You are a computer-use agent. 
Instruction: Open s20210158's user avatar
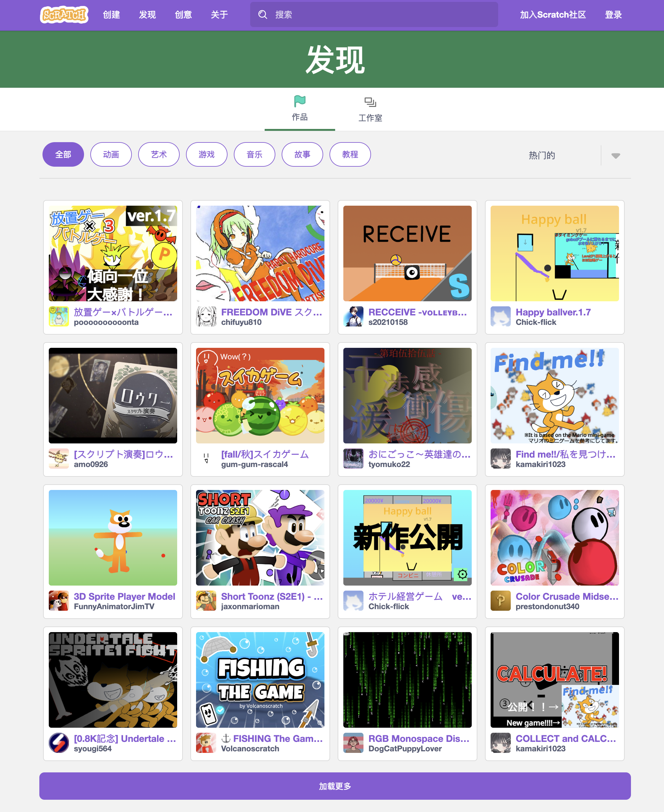tap(353, 316)
